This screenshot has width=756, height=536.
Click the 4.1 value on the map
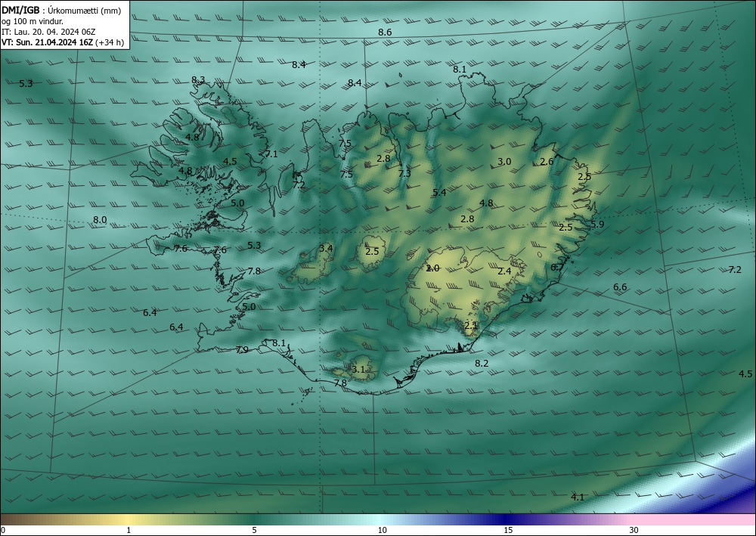(578, 497)
